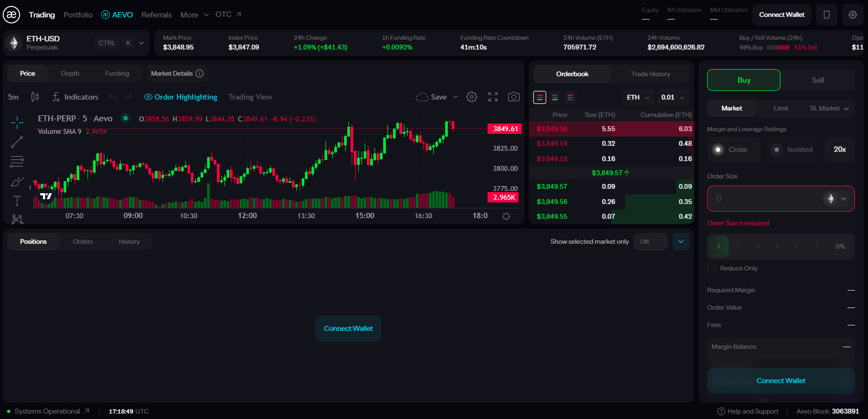
Task: Open orderbook 0.01 grouping dropdown
Action: click(x=672, y=97)
